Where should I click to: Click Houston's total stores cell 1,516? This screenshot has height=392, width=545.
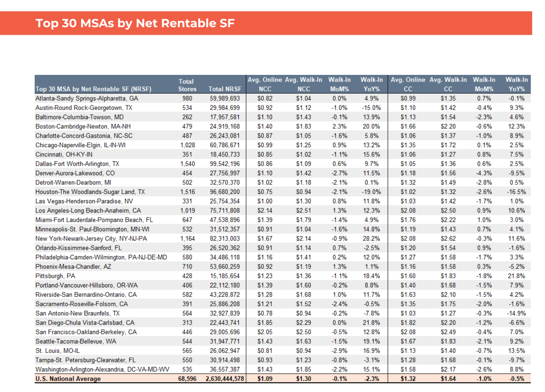[187, 192]
